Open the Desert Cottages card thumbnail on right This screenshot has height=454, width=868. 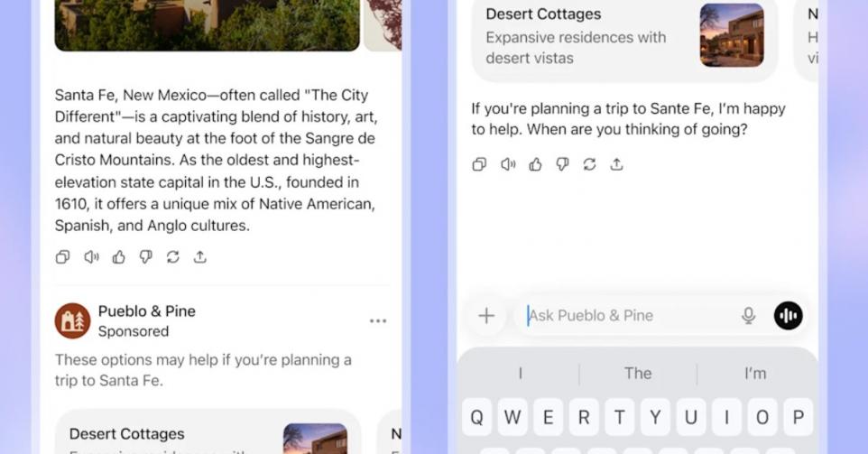click(732, 35)
